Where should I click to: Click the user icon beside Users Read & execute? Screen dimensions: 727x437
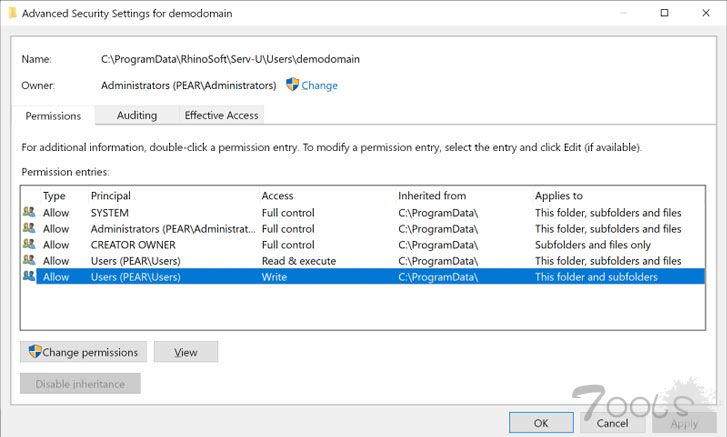point(28,261)
